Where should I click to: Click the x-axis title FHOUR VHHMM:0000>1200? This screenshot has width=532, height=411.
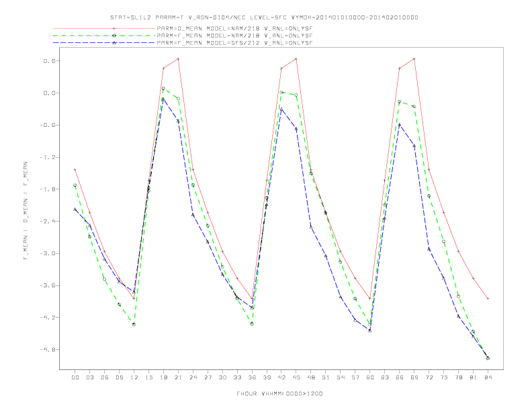(x=279, y=394)
